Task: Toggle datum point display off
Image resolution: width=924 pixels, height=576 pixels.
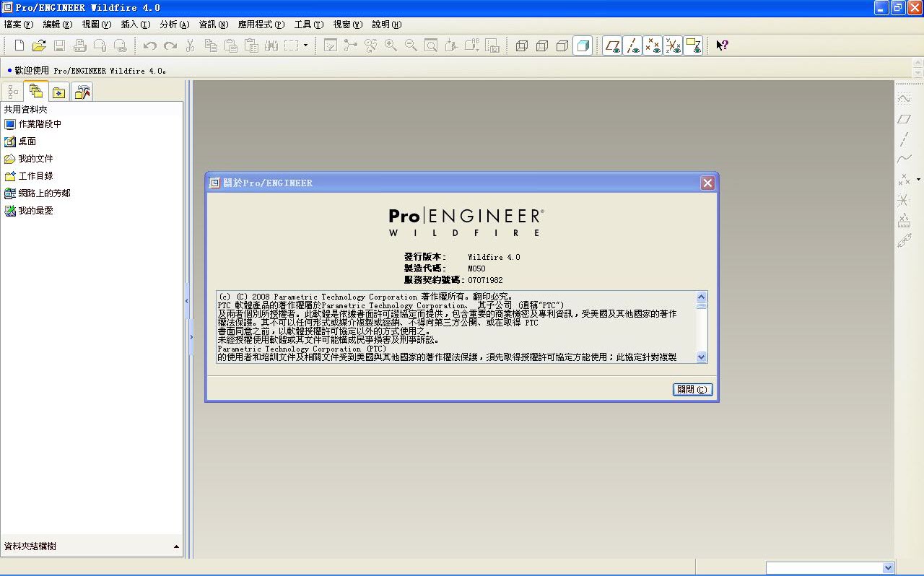Action: click(653, 45)
